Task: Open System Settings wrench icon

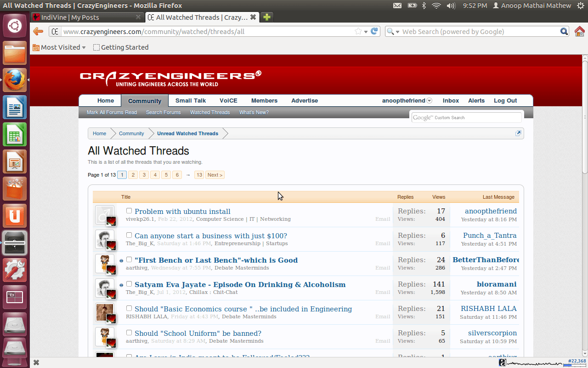Action: point(15,270)
